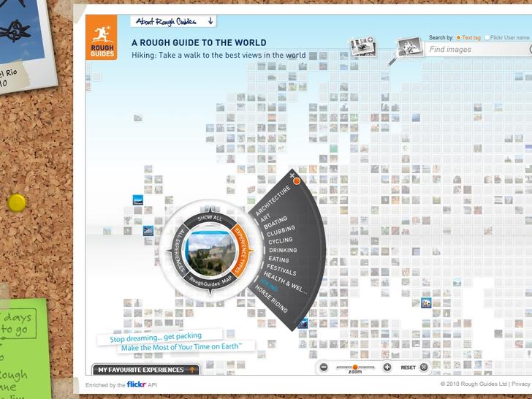Viewport: 532px width, 399px height.
Task: Select Show All on the wheel
Action: click(210, 218)
